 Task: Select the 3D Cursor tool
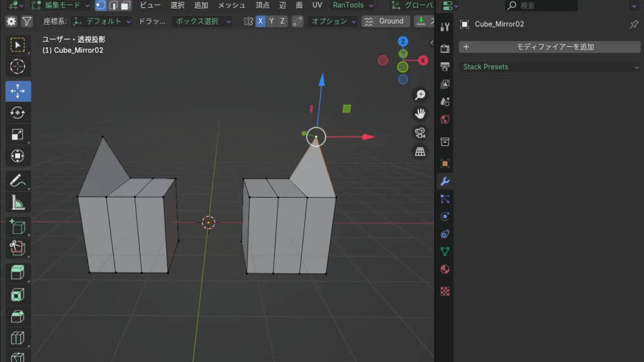[18, 67]
